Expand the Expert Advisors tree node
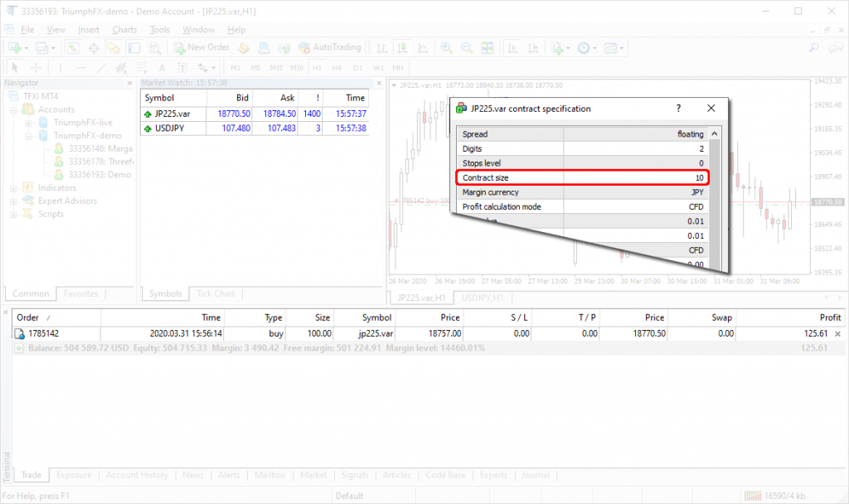The image size is (849, 504). point(13,201)
